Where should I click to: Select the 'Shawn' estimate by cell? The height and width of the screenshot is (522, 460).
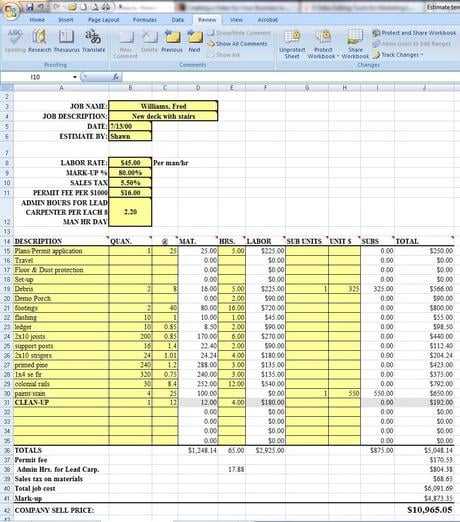pyautogui.click(x=130, y=136)
